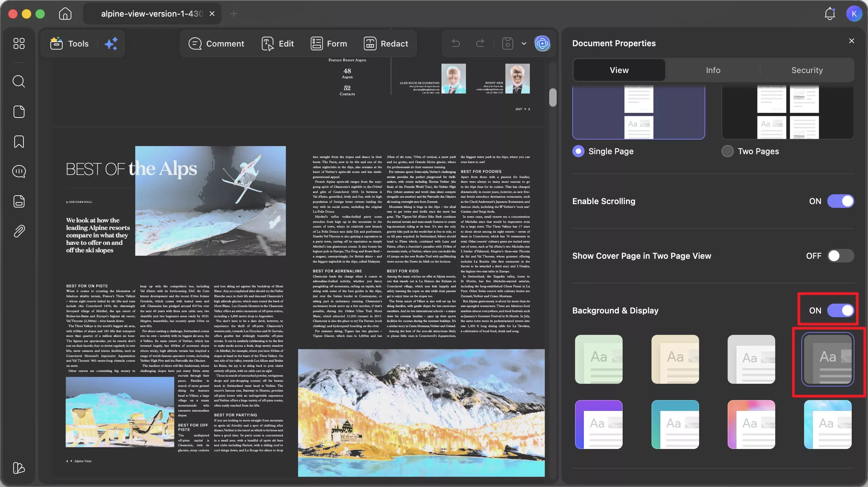Open the bookmarks panel
The image size is (868, 487).
click(19, 142)
